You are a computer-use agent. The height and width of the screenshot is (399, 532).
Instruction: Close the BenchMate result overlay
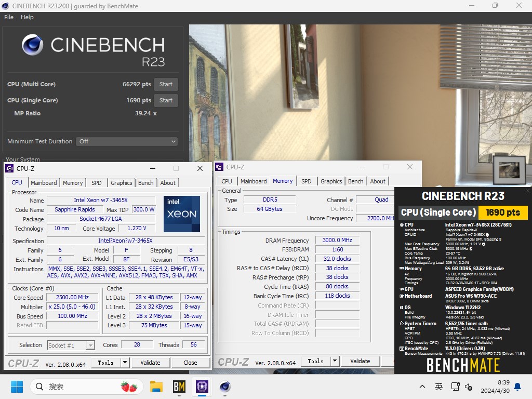click(x=528, y=191)
